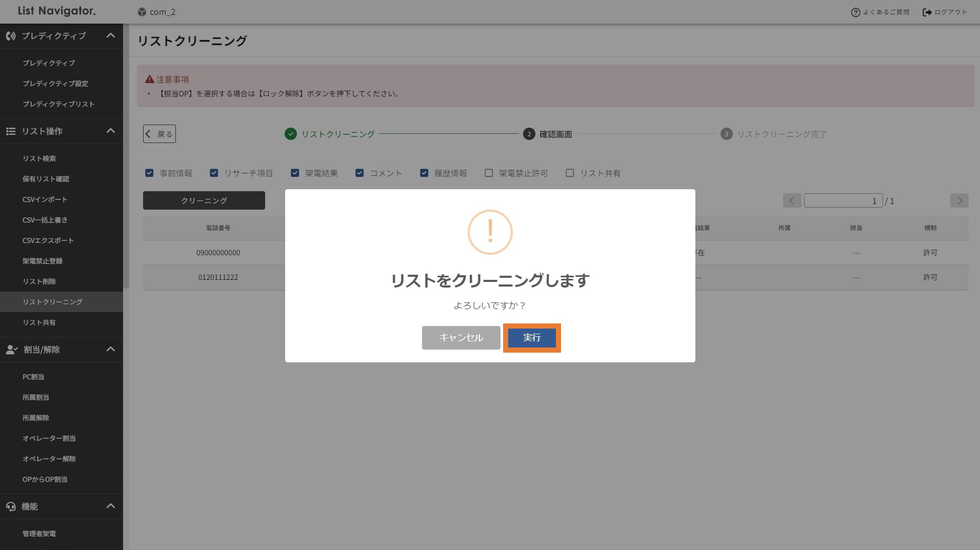Click the com_2 cube icon
This screenshot has width=980, height=550.
pyautogui.click(x=142, y=12)
